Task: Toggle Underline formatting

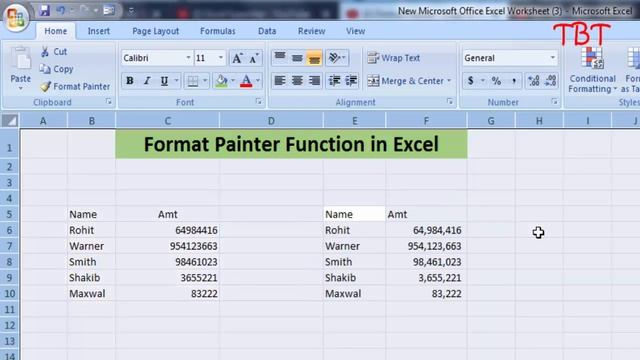Action: click(164, 81)
